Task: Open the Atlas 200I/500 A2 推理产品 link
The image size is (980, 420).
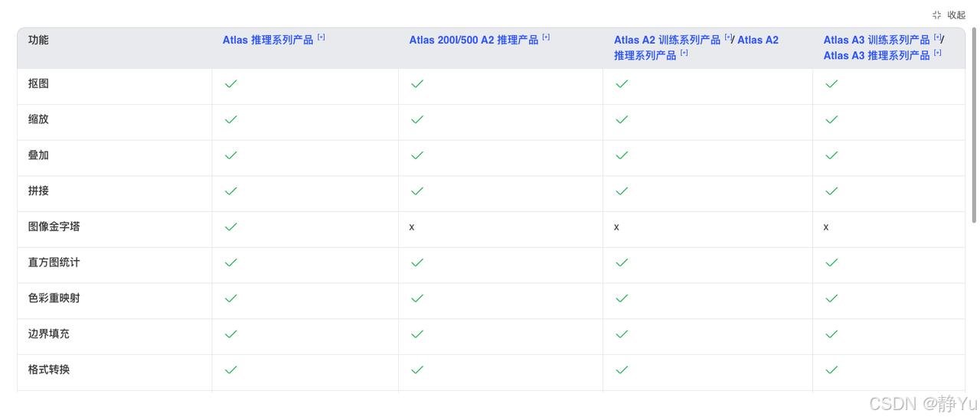Action: [474, 40]
